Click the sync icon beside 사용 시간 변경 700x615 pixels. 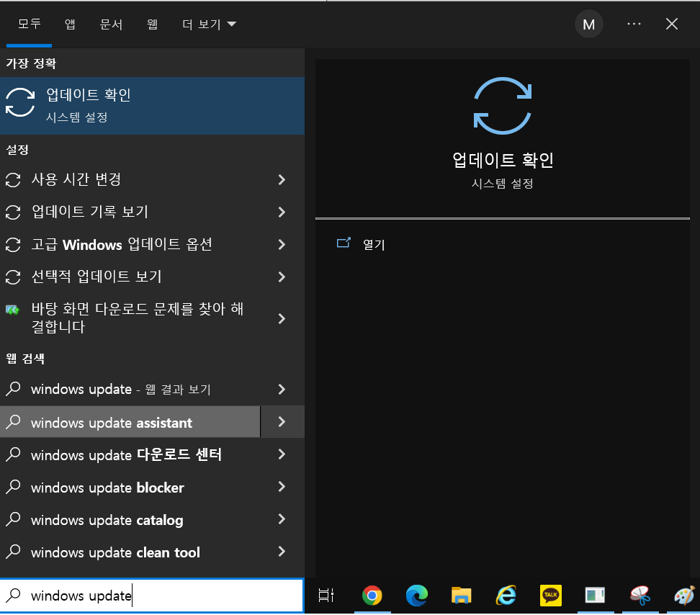(13, 180)
